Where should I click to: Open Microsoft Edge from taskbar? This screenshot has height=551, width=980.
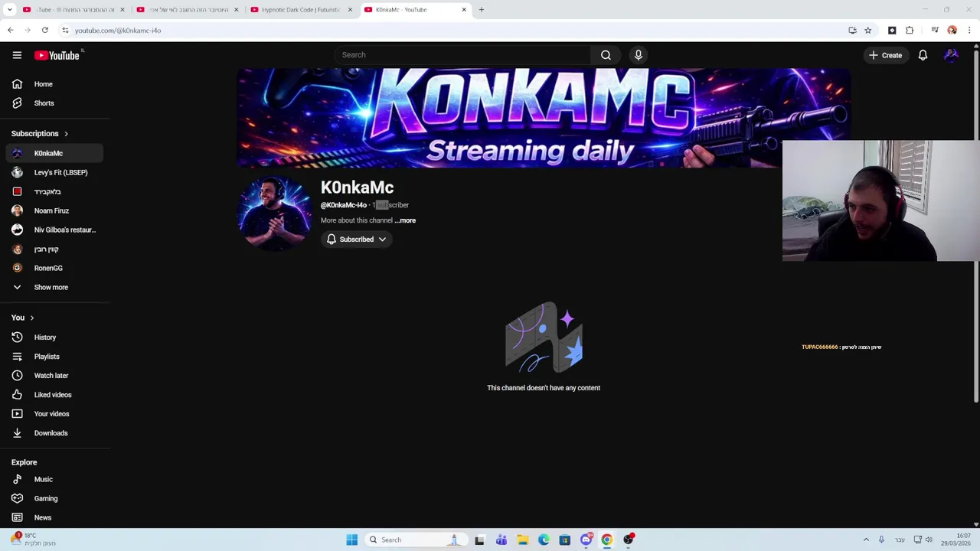[544, 540]
